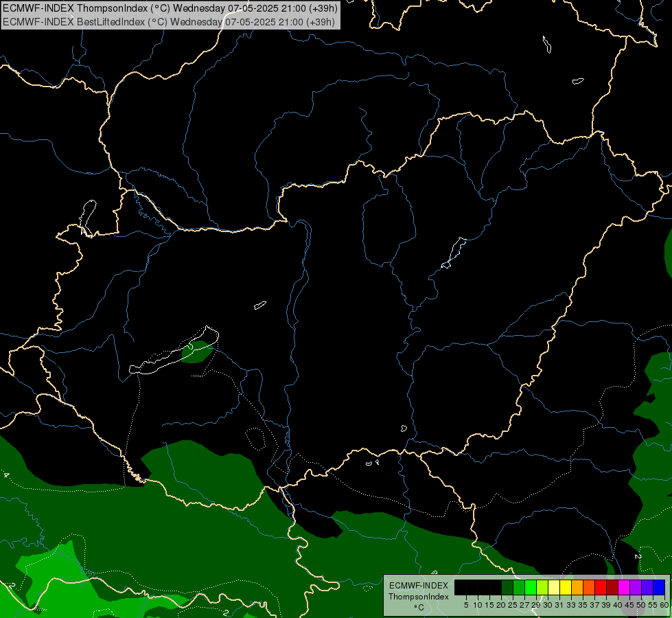Pick the yellow-green 29–30 legend swatch

542,587
